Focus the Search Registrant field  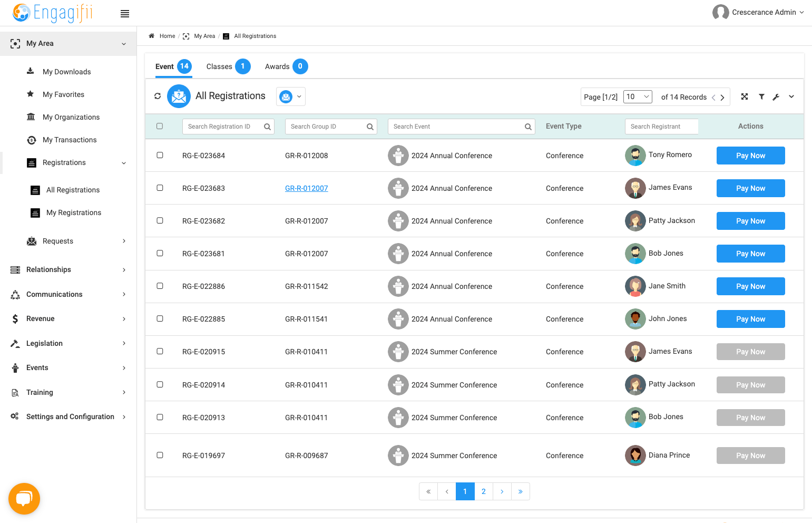pyautogui.click(x=661, y=127)
